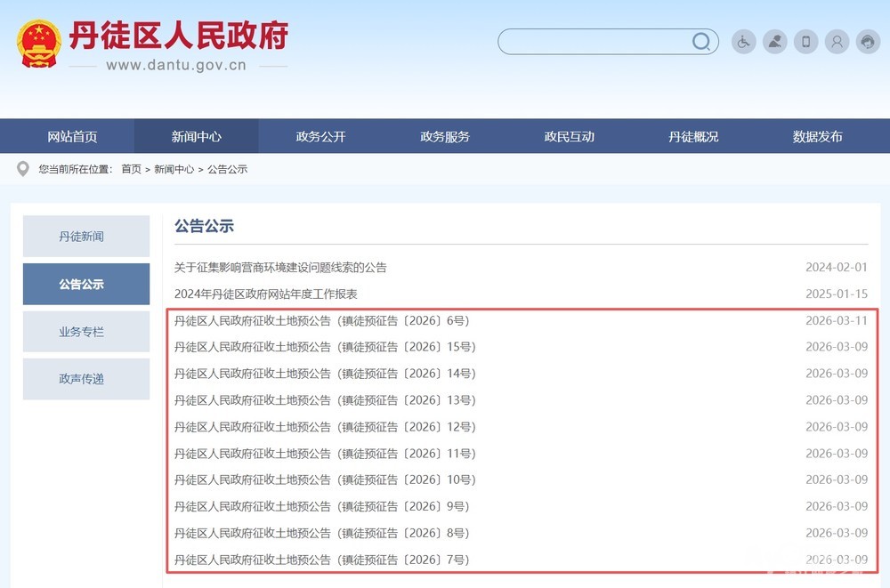Open the wheelchair accessibility mode icon
The image size is (890, 588).
[743, 42]
